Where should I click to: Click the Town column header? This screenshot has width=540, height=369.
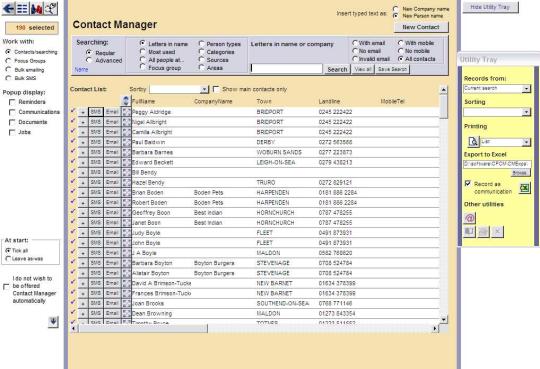point(264,101)
